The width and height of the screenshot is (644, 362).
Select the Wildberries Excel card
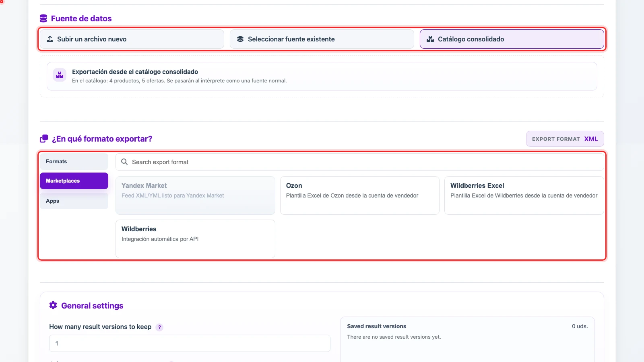[x=524, y=195]
